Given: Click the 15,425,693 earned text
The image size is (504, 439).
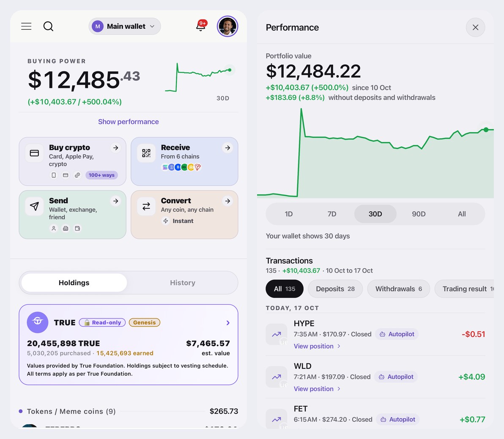Looking at the screenshot, I should [125, 353].
